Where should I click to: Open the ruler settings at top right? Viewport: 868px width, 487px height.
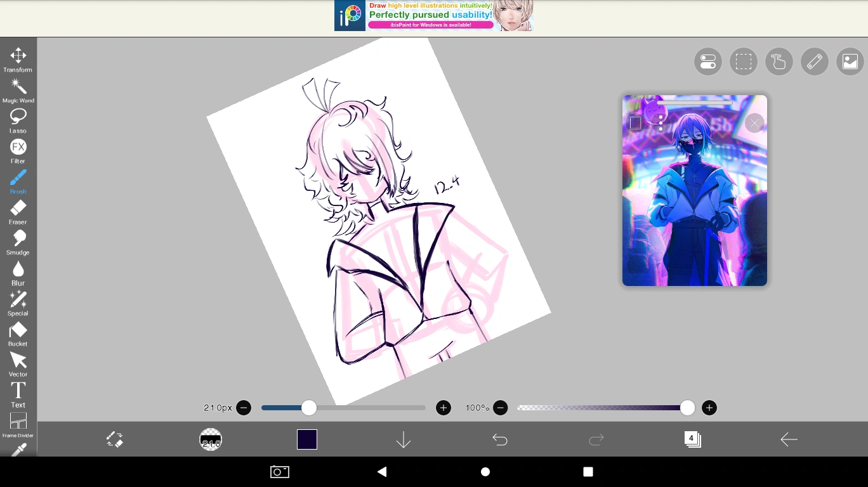click(x=815, y=62)
